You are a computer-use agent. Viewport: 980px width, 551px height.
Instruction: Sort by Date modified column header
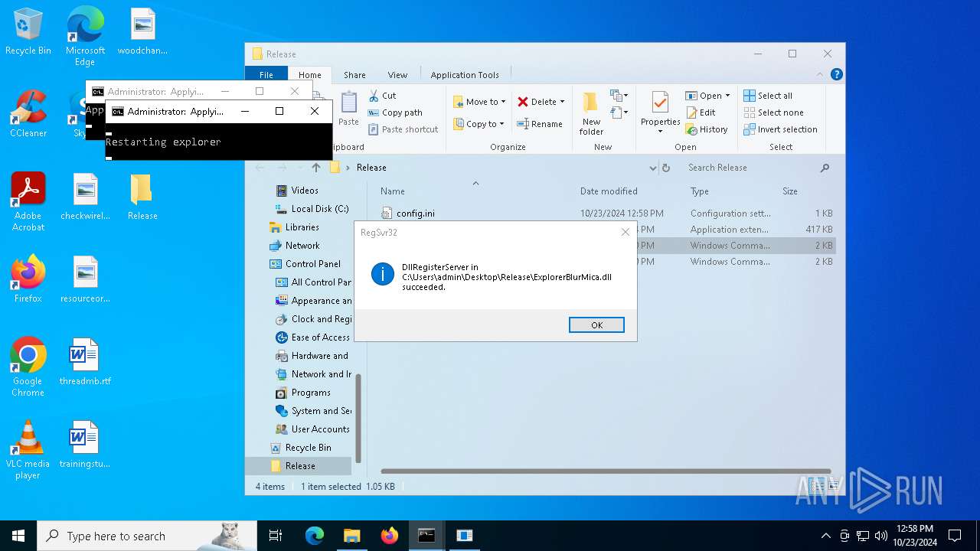[609, 191]
